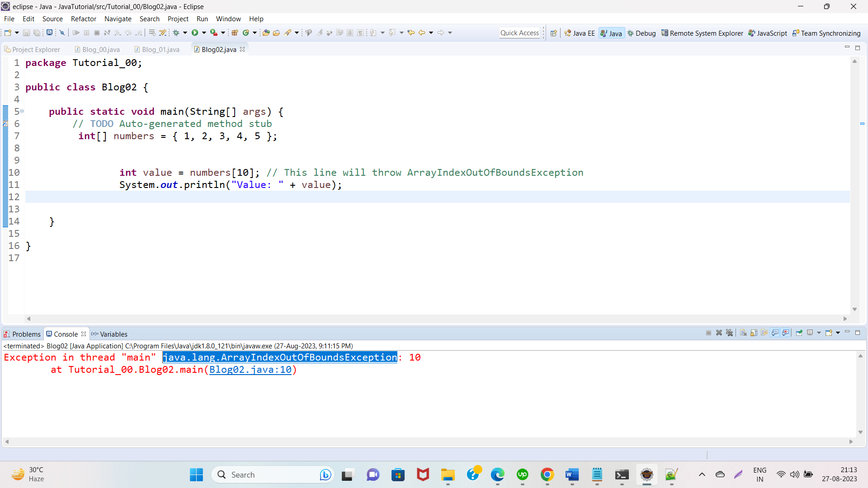Image resolution: width=868 pixels, height=488 pixels.
Task: Open Search dropdown arrow
Action: pos(297,33)
